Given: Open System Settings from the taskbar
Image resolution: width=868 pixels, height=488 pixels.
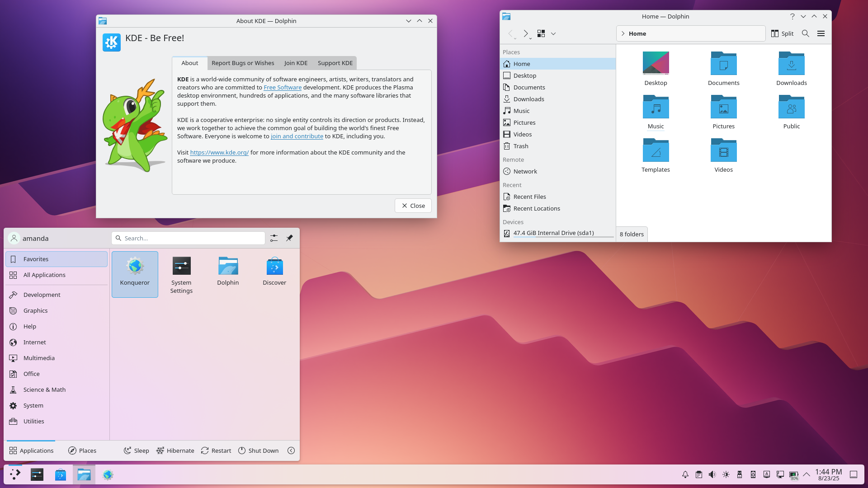Looking at the screenshot, I should 37,474.
